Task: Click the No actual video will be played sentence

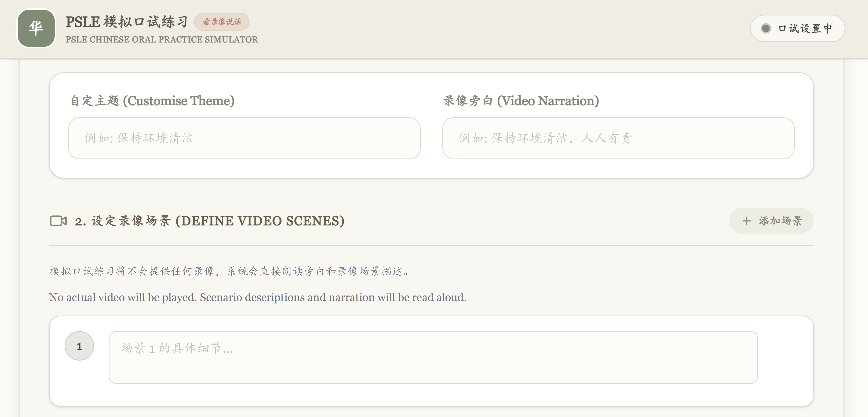Action: coord(258,297)
